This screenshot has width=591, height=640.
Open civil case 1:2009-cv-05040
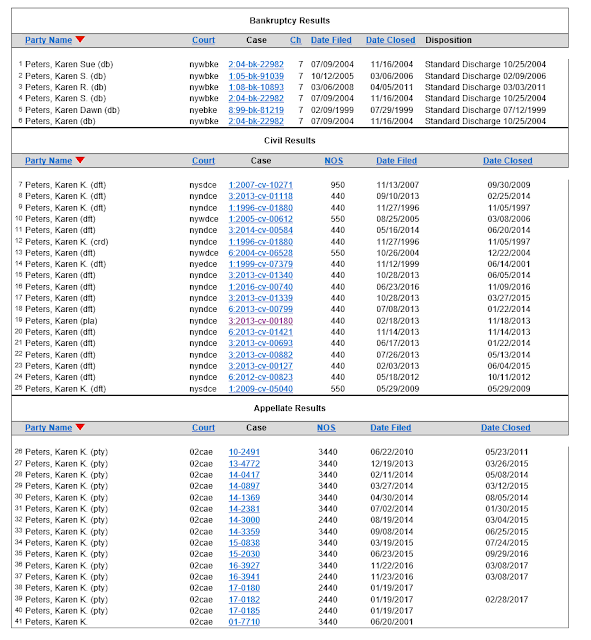[260, 389]
